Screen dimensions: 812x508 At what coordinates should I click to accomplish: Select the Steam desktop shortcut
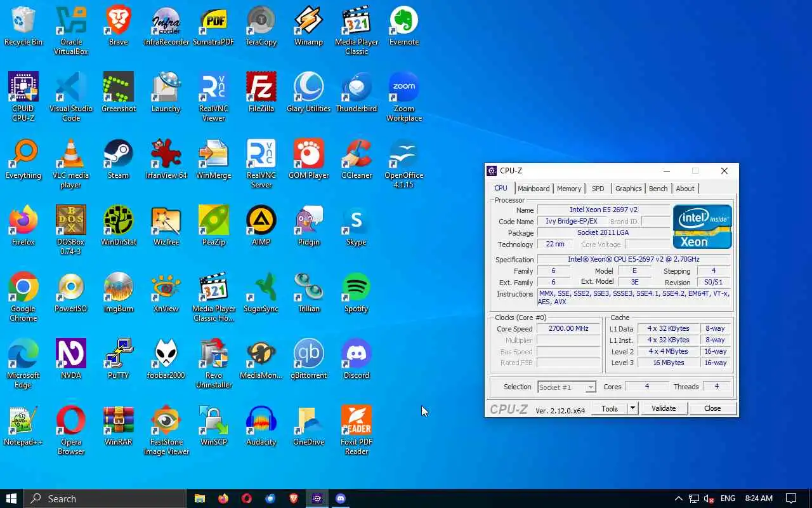(119, 159)
